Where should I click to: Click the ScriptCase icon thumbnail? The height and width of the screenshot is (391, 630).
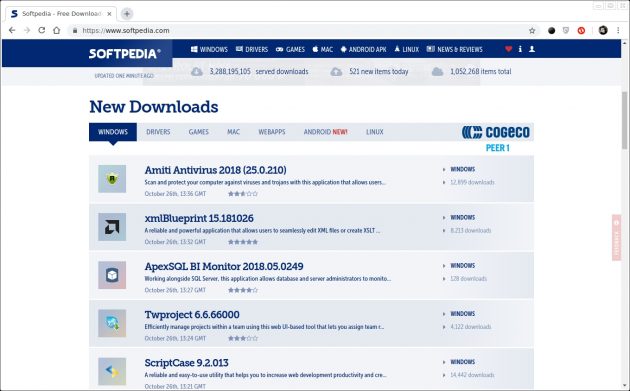pyautogui.click(x=112, y=372)
